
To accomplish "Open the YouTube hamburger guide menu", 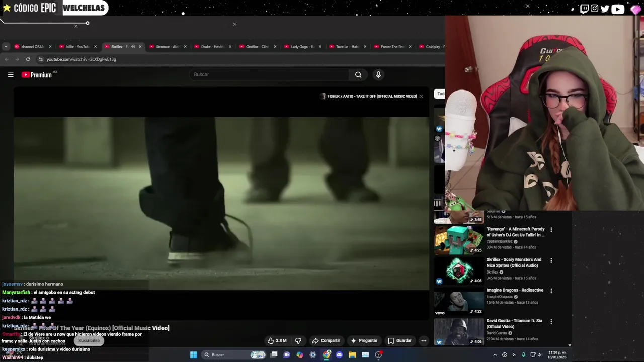I will 11,75.
